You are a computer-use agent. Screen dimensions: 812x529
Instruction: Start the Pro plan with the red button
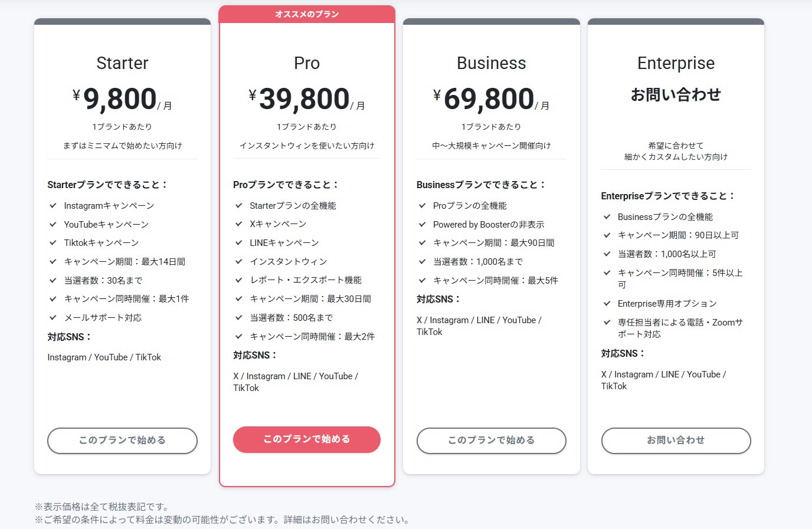coord(306,439)
